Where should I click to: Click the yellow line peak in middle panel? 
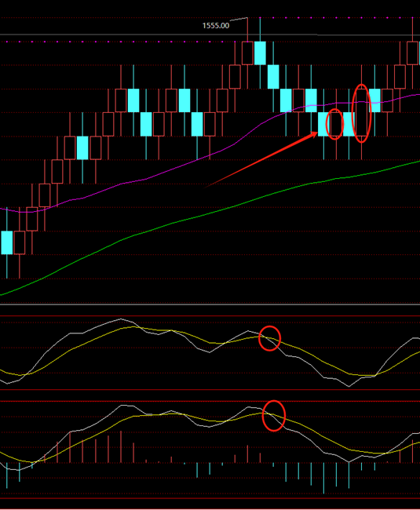click(x=133, y=326)
